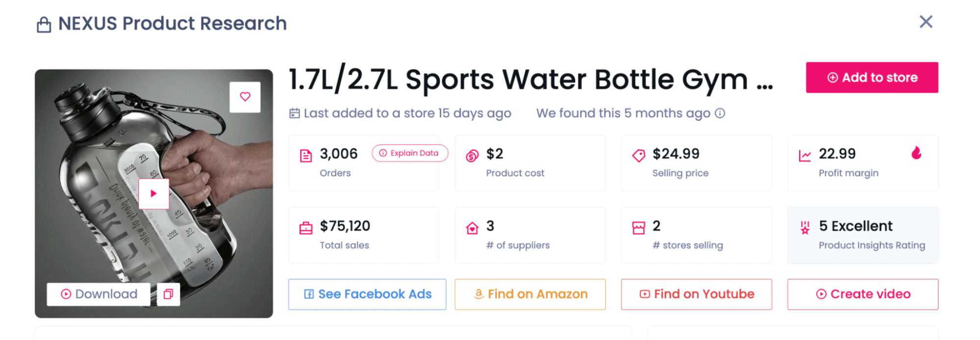Click the copy icon next to Download
The image size is (980, 340).
[168, 294]
